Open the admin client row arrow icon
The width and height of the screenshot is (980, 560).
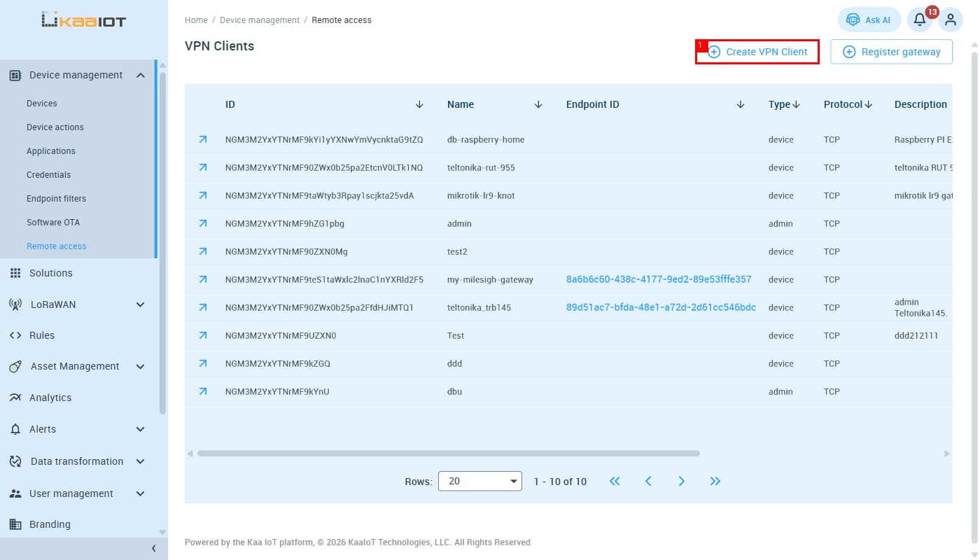pyautogui.click(x=202, y=223)
